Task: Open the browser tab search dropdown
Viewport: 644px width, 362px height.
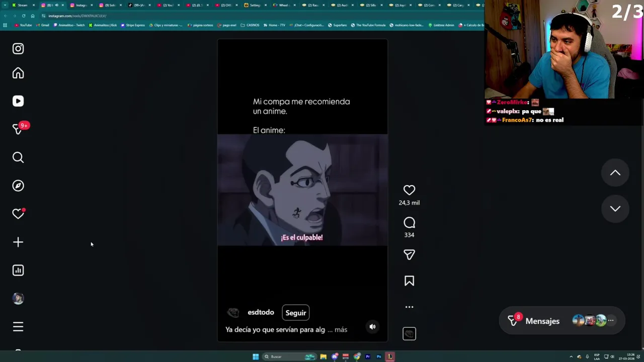Action: point(5,5)
